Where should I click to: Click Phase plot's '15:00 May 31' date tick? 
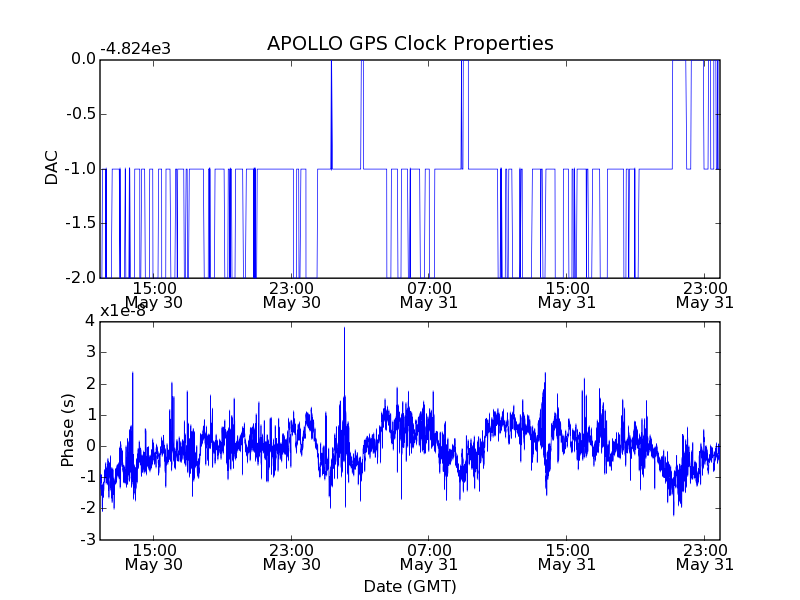click(567, 557)
